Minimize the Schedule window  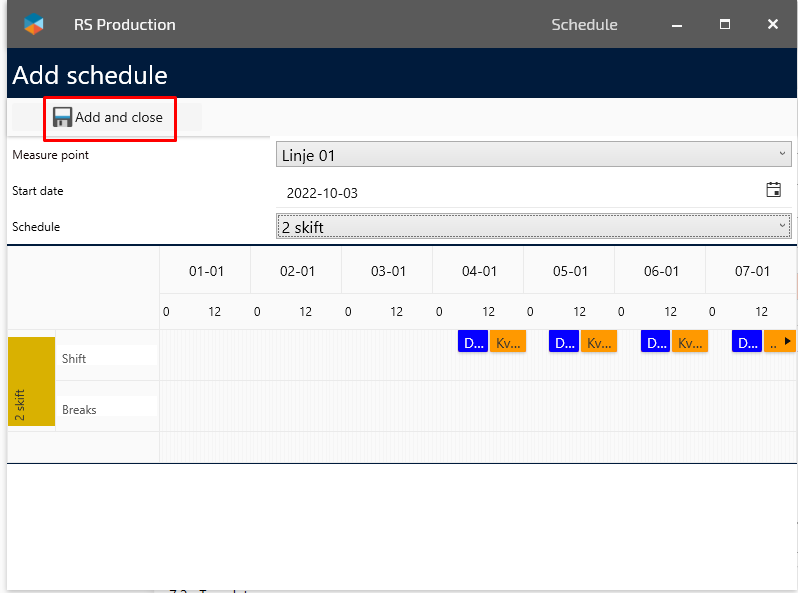click(x=677, y=24)
